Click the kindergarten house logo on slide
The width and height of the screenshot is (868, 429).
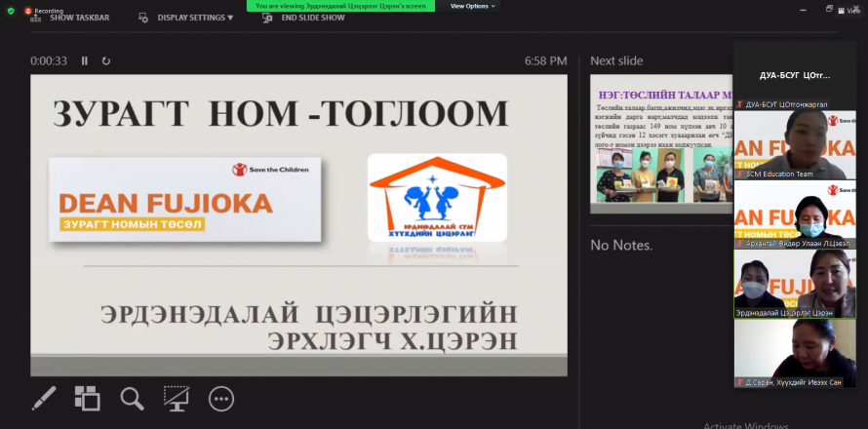point(437,198)
